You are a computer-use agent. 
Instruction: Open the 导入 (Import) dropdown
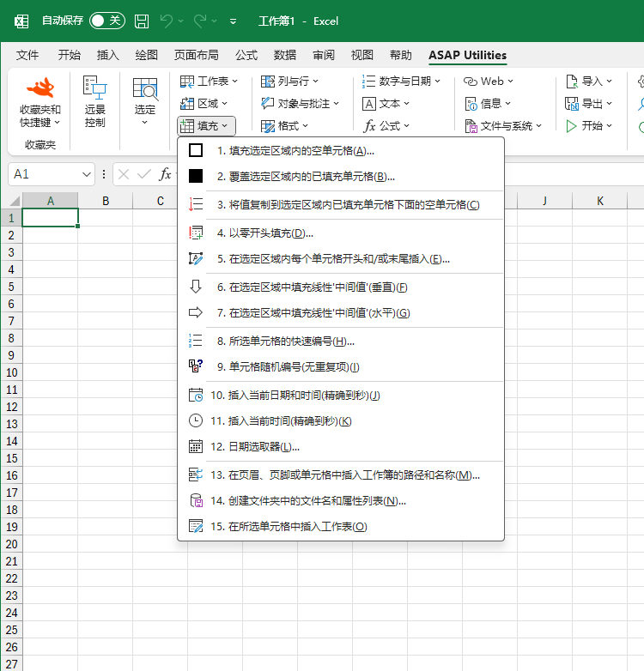[x=589, y=81]
